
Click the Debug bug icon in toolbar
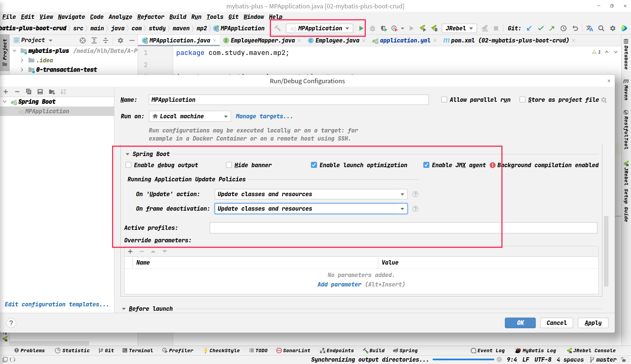373,28
